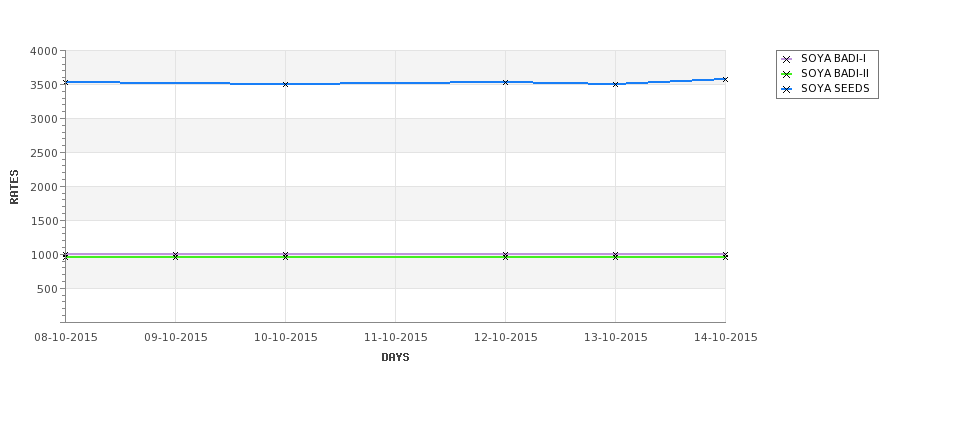Click the 4000 tick on the RATES axis
This screenshot has height=429, width=975.
click(x=44, y=51)
